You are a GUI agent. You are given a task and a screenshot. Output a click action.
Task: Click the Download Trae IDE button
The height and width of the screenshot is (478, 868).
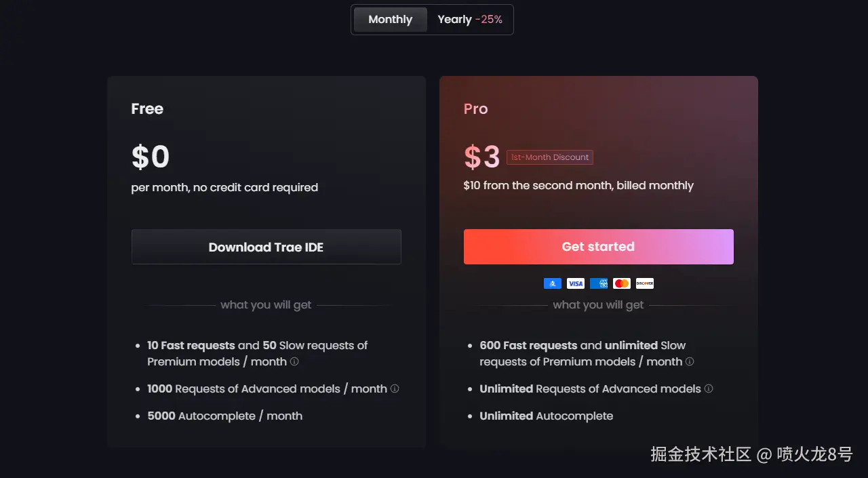(x=266, y=246)
